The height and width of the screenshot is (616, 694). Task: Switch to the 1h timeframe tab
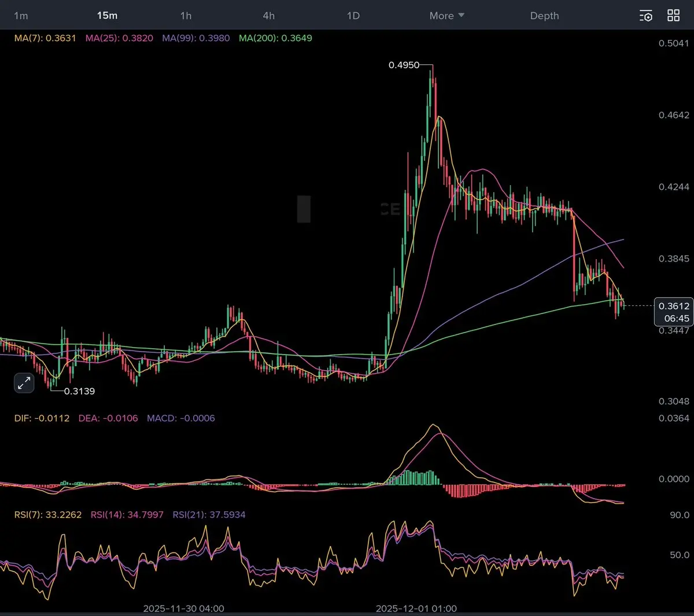[x=186, y=16]
